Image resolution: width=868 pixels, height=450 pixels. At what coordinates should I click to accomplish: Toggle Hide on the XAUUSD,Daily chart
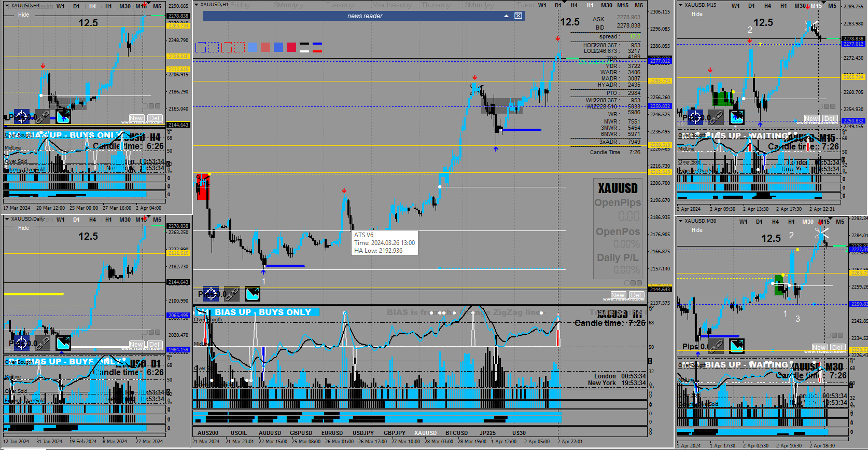[x=24, y=228]
